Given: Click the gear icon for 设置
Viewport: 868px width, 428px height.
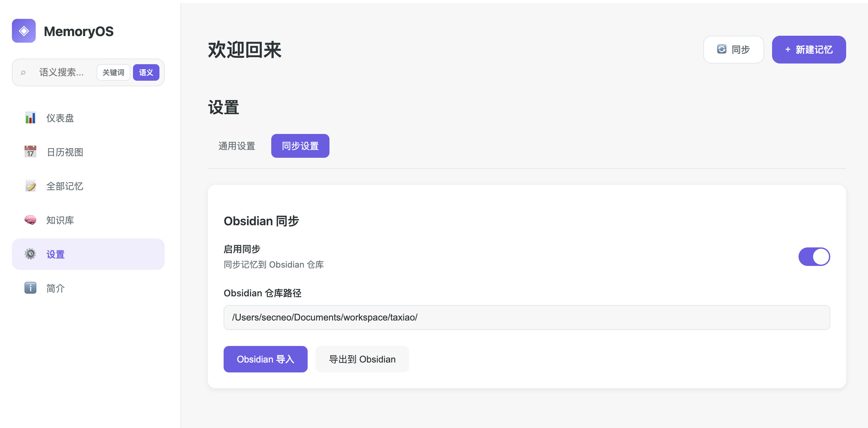Looking at the screenshot, I should tap(30, 254).
